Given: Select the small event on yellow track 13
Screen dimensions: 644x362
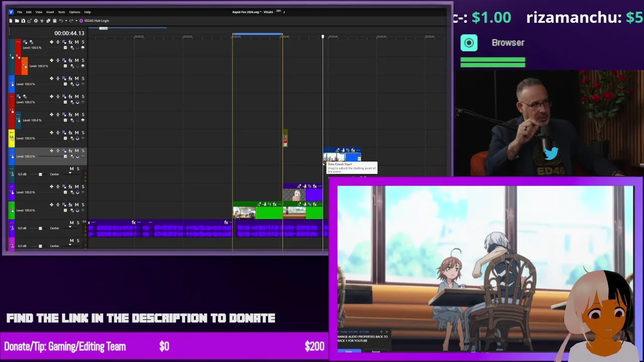Looking at the screenshot, I should point(285,139).
